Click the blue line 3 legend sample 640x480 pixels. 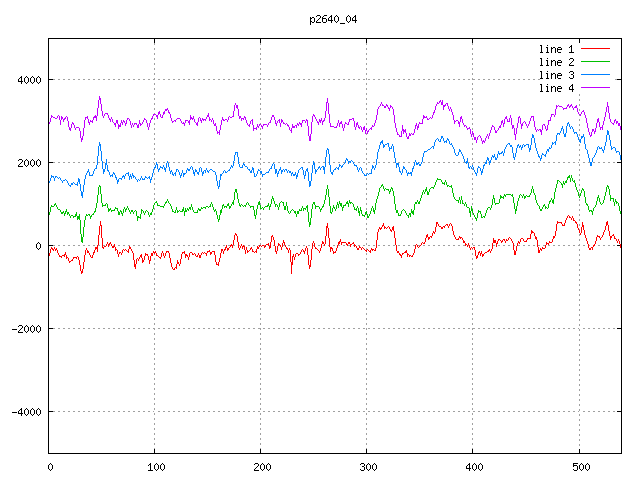click(596, 75)
